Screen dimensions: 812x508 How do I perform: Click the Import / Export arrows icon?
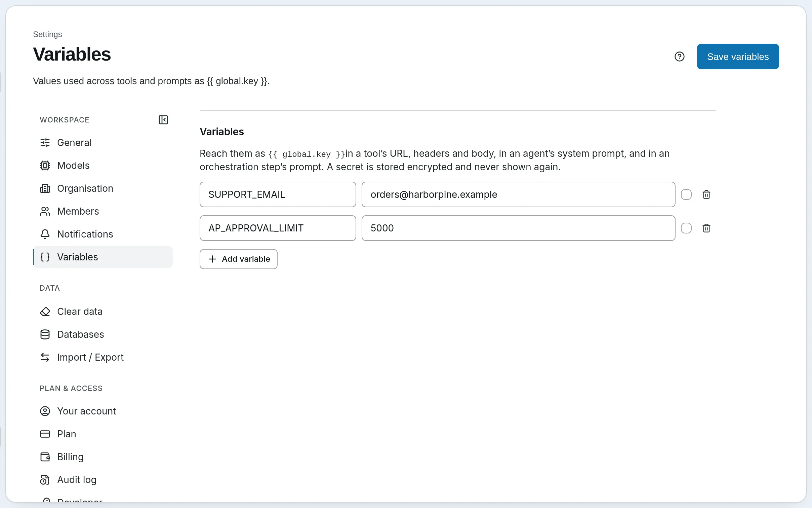coord(45,357)
